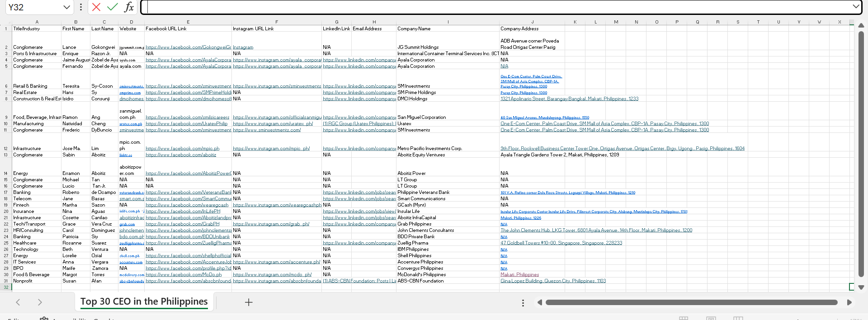Open the facebook.com/aboitiz link
This screenshot has height=320, width=868.
(x=181, y=155)
